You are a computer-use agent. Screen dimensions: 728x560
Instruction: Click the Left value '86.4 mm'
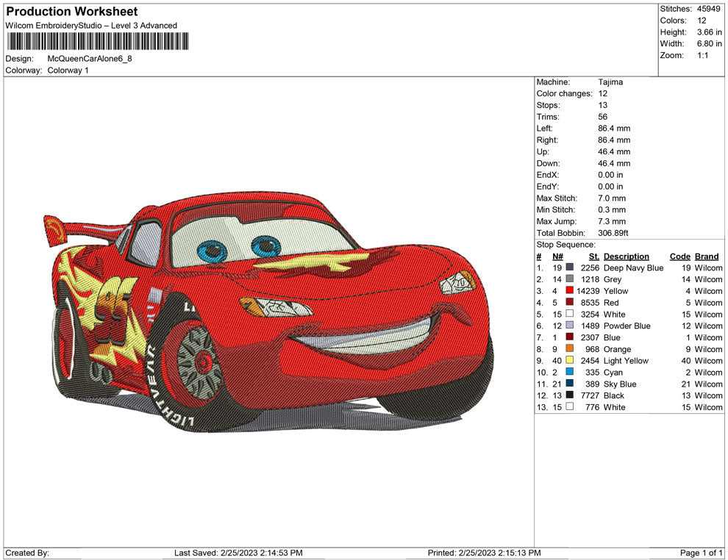(614, 129)
